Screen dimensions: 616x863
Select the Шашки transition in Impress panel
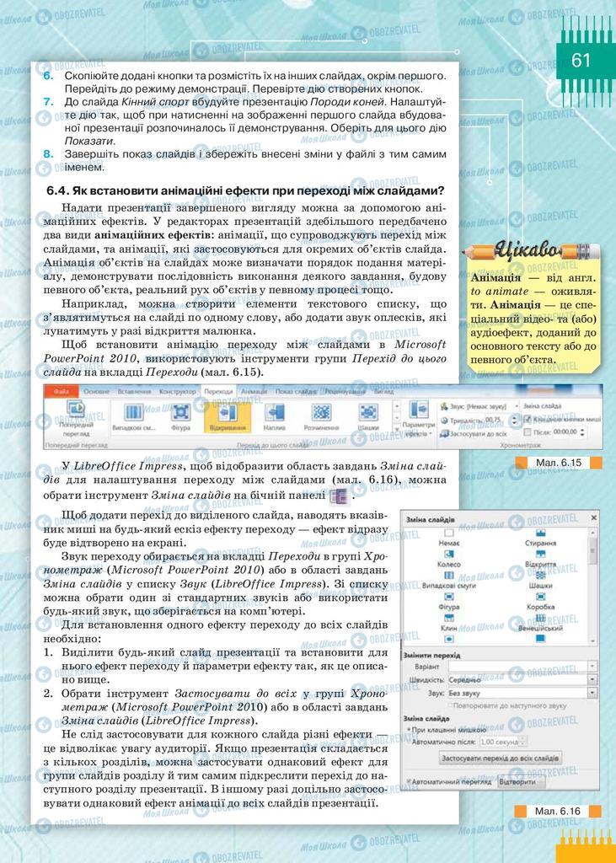[x=541, y=580]
